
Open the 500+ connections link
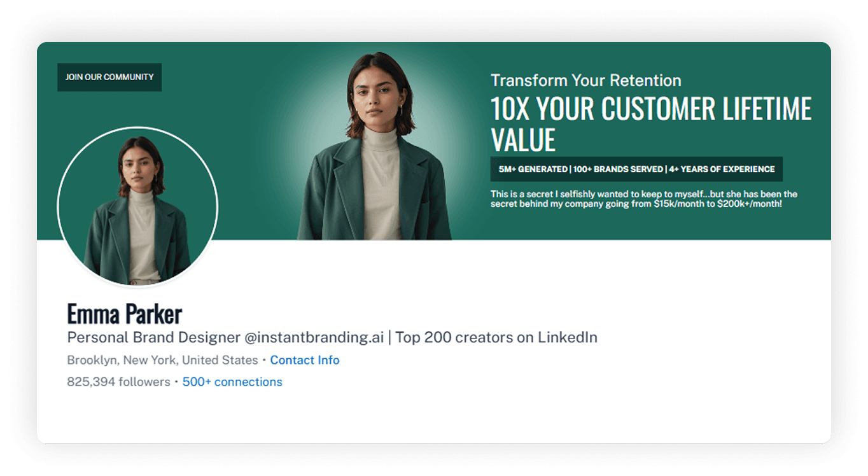coord(232,382)
